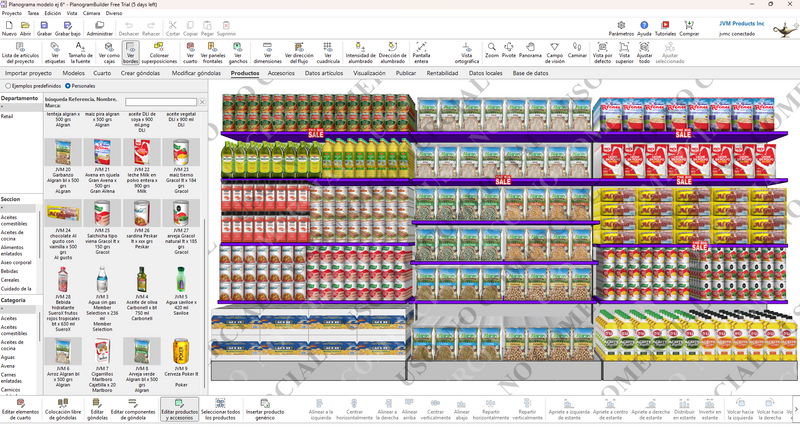800x429 pixels.
Task: Select JVM 9 Cerveza Poker thumbnail
Action: [181, 350]
